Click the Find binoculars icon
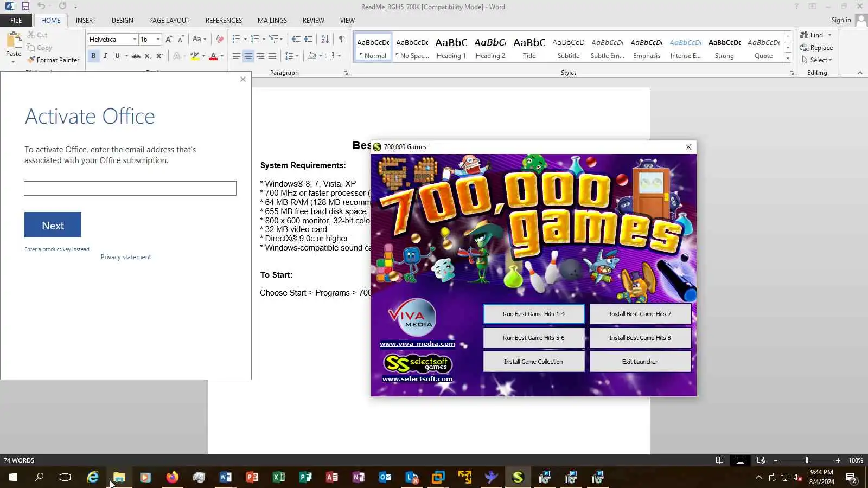The width and height of the screenshot is (868, 488). tap(804, 35)
